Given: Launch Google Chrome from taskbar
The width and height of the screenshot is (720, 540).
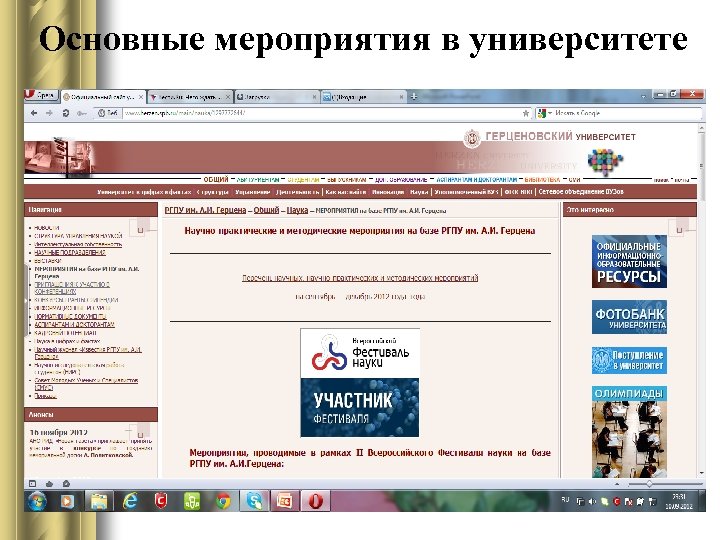Looking at the screenshot, I should pos(223,501).
